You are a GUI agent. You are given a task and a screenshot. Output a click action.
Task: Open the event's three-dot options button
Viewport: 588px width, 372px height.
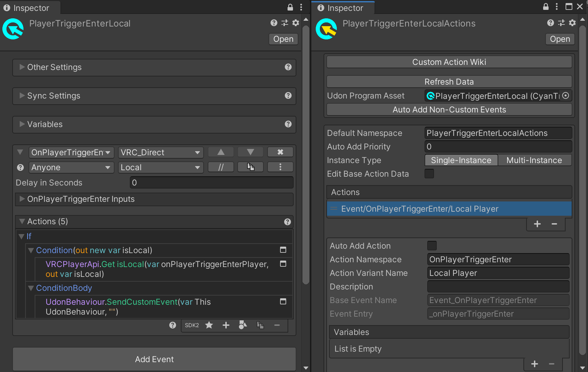[x=280, y=167]
